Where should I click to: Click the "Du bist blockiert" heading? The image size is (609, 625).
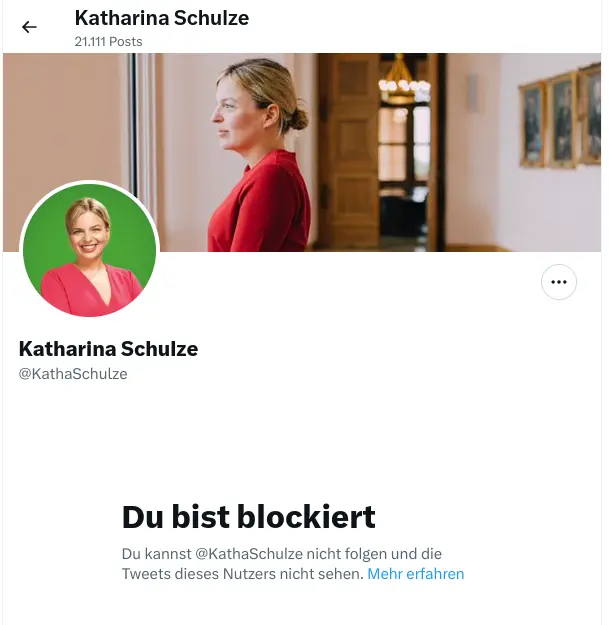[x=248, y=517]
